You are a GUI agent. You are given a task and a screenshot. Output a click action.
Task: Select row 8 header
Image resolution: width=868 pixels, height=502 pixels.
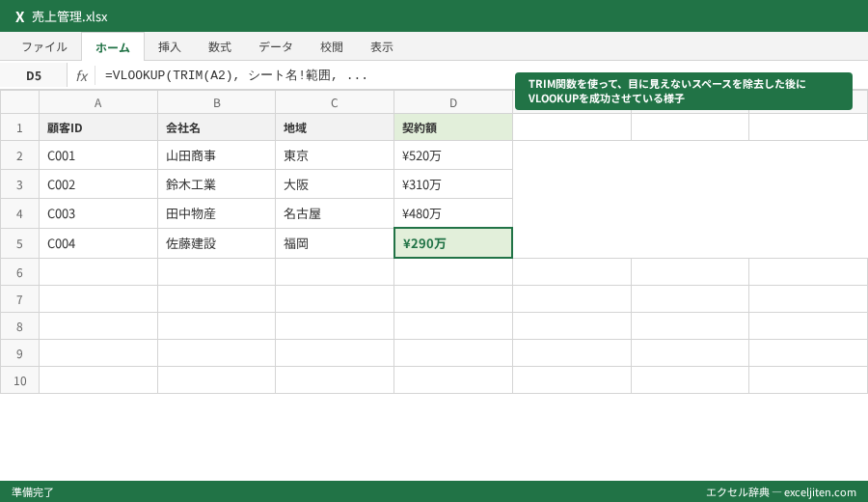tap(19, 326)
